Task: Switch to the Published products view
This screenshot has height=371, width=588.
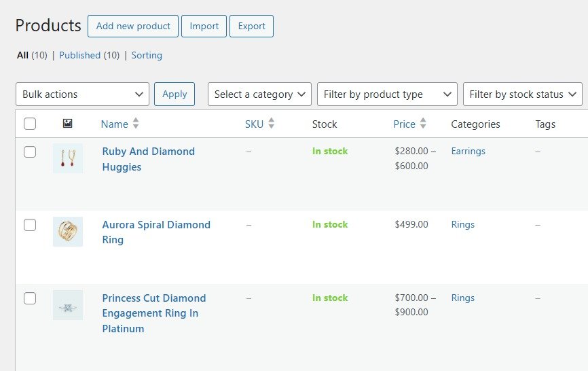Action: point(79,55)
